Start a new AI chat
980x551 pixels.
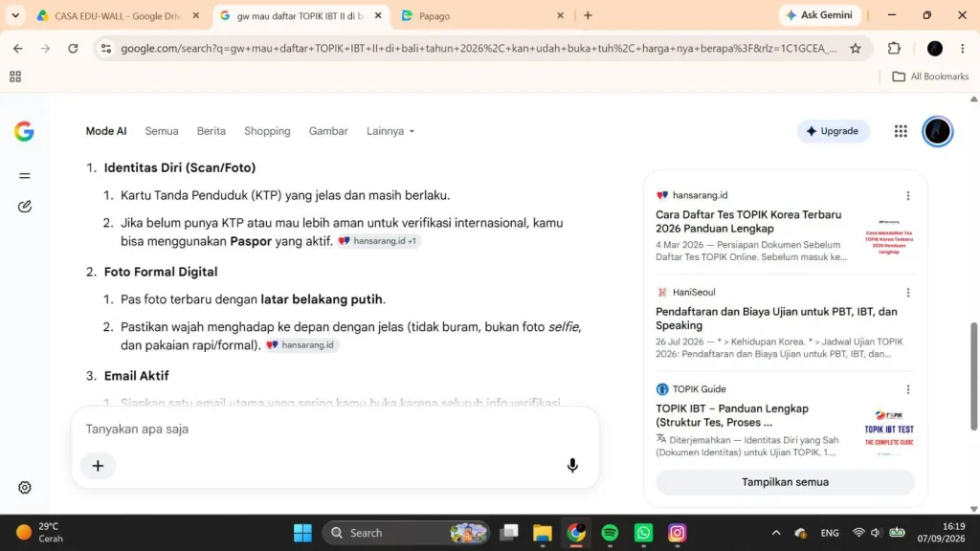click(x=24, y=207)
